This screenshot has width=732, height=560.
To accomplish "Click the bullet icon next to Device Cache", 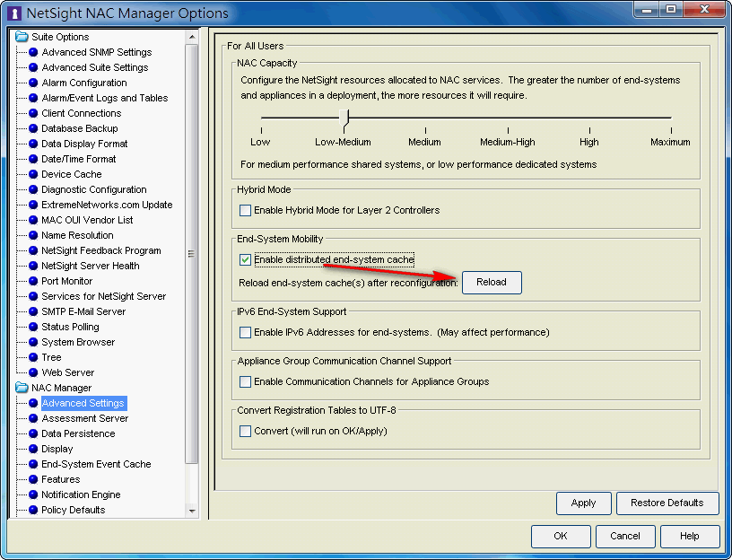I will point(33,174).
